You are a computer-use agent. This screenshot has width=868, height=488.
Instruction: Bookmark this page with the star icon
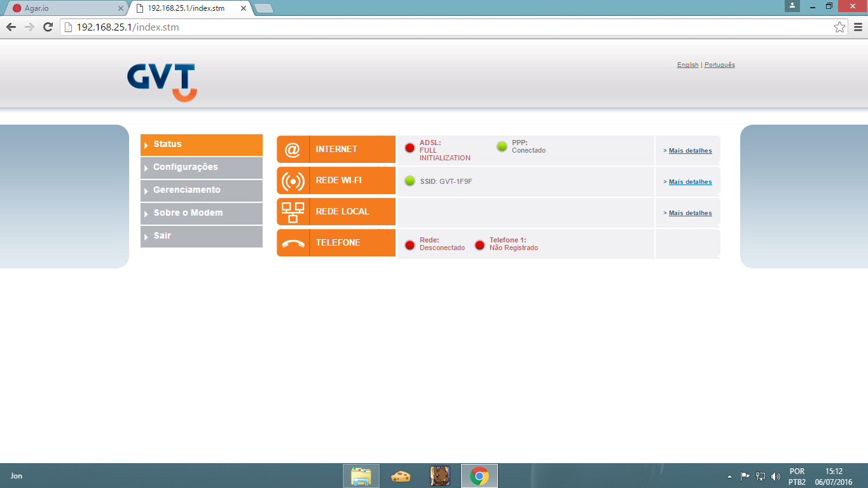839,27
